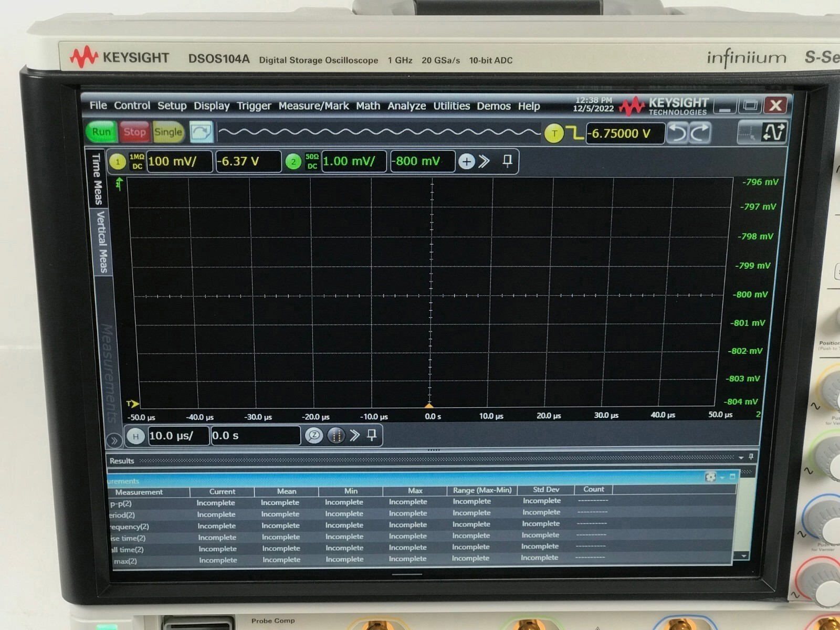Open the Results pane dropdown arrow

(x=741, y=458)
